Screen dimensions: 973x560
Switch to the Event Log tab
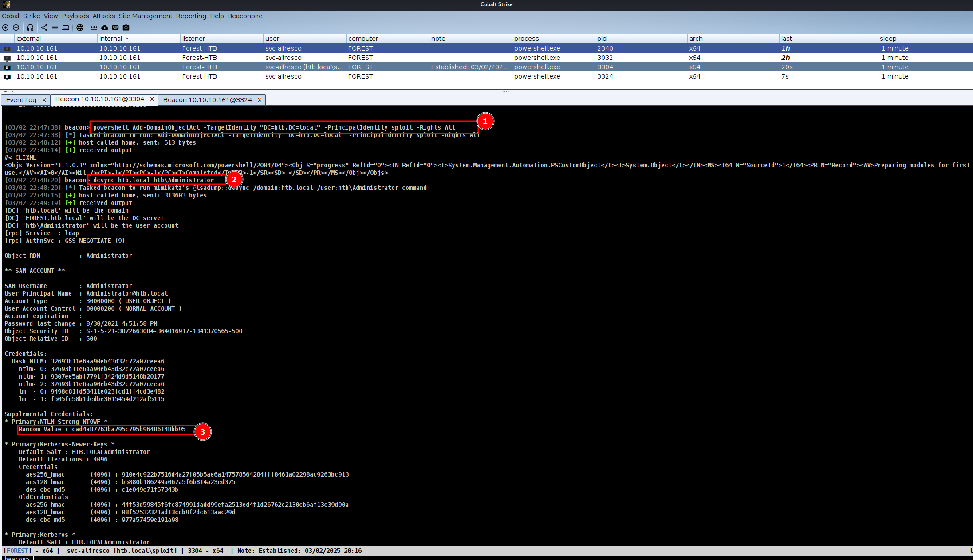click(21, 100)
